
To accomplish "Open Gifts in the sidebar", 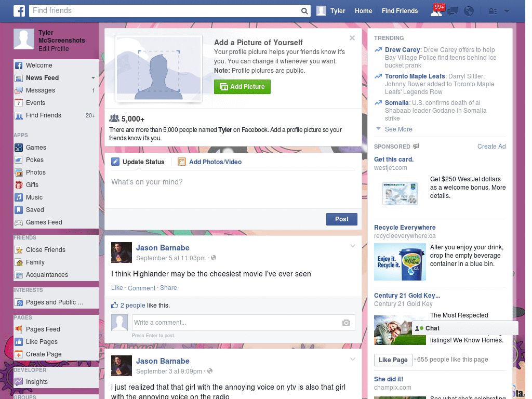I will point(32,185).
